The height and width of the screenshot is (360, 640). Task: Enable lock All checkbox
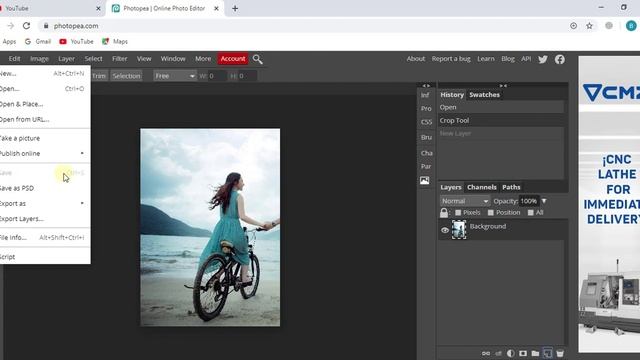[x=531, y=213]
